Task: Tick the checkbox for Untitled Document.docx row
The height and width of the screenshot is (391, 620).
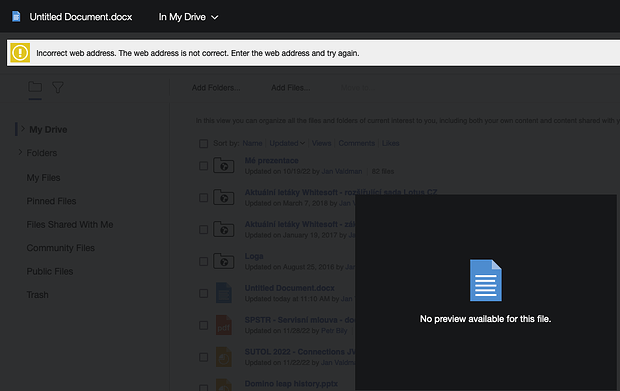Action: coord(204,293)
